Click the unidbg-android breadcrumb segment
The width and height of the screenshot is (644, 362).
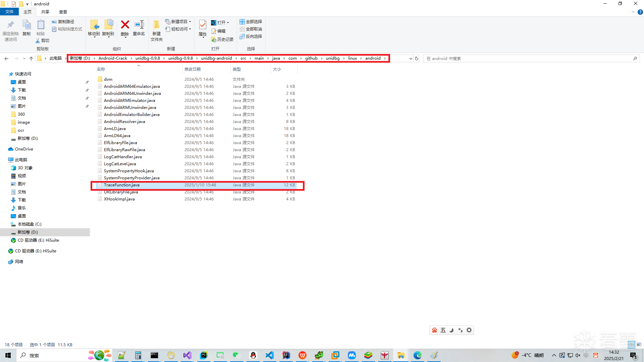coord(216,58)
